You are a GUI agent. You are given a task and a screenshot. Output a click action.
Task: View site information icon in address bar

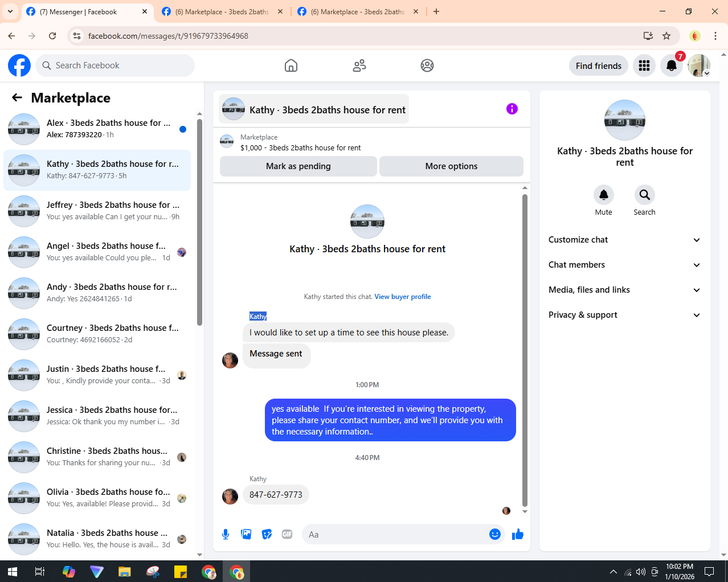coord(77,36)
